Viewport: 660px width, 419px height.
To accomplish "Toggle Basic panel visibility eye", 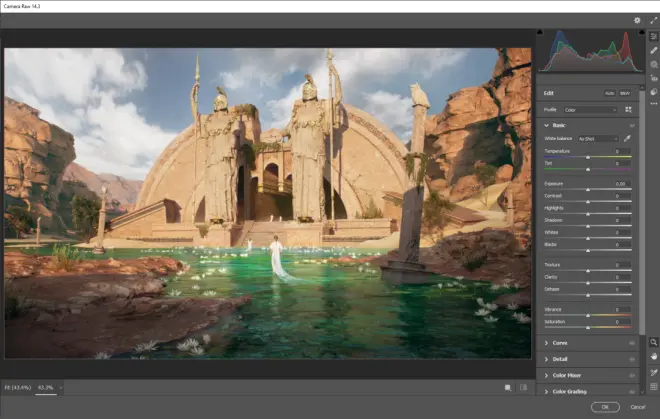I will pyautogui.click(x=632, y=125).
